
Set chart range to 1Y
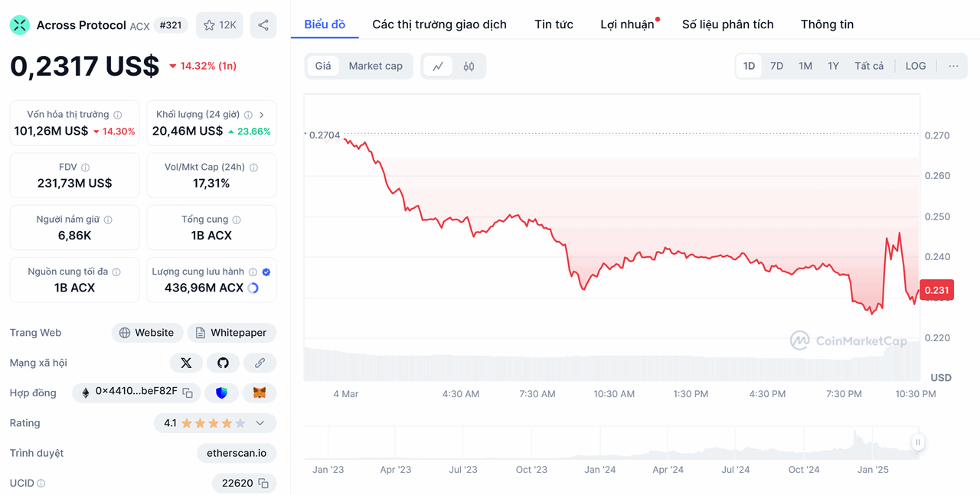click(x=833, y=66)
